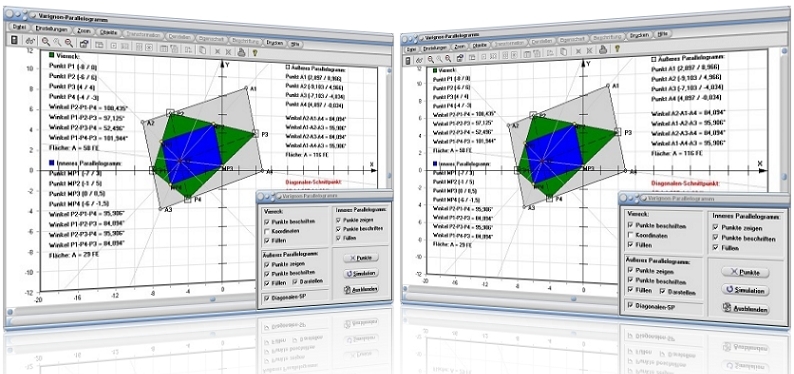Open the Drucken tab in left window
Viewport: 794px width, 374px height.
[x=274, y=43]
